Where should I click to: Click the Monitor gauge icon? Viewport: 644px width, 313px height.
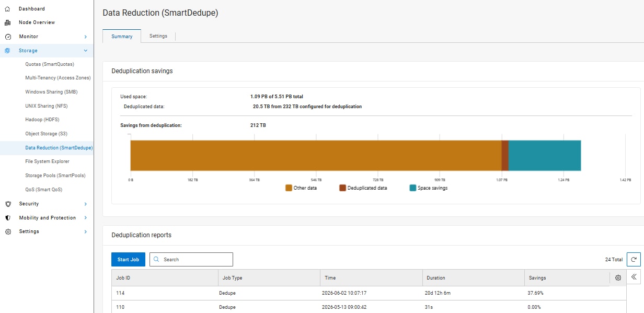7,37
